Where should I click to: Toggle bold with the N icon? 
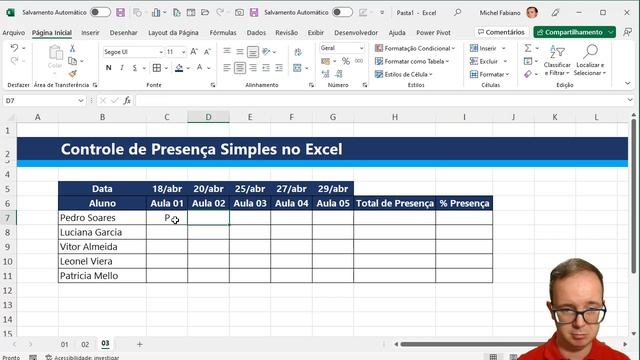pyautogui.click(x=108, y=68)
